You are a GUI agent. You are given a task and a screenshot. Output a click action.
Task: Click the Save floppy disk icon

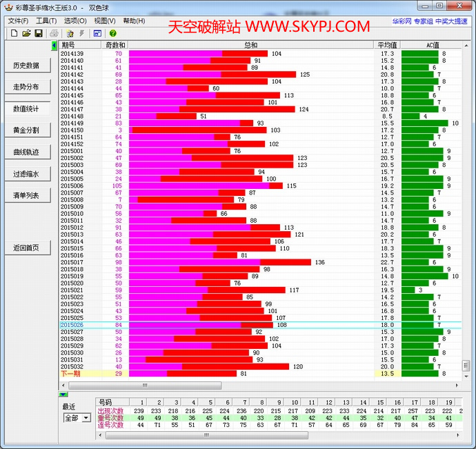coord(39,33)
